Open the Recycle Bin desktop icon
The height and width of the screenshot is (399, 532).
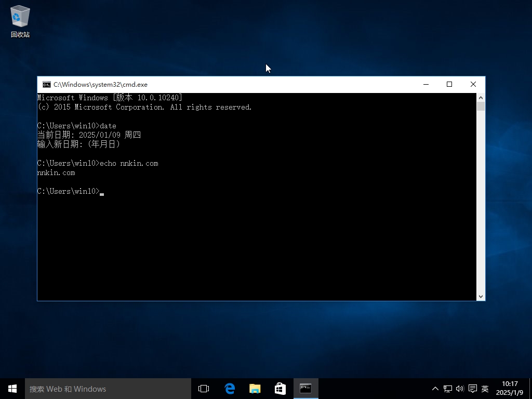20,21
